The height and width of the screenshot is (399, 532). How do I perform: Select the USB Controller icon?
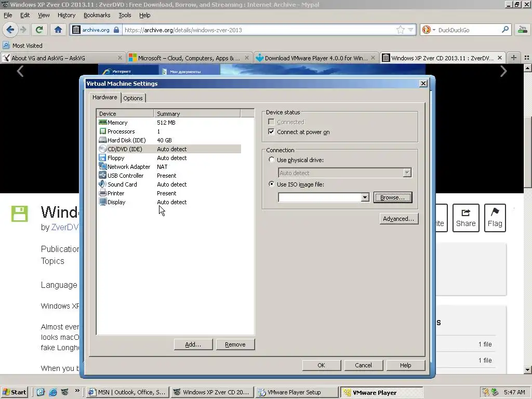[x=103, y=175]
